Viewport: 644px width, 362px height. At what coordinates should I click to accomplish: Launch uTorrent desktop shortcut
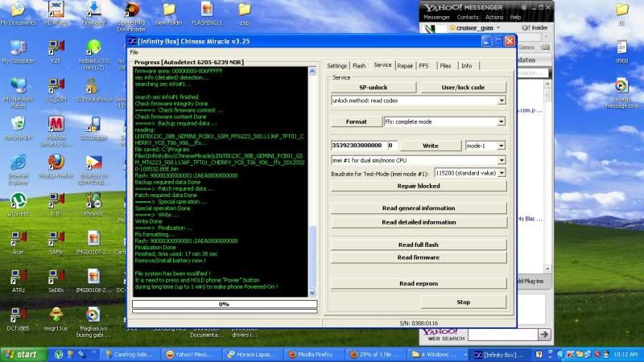click(18, 204)
